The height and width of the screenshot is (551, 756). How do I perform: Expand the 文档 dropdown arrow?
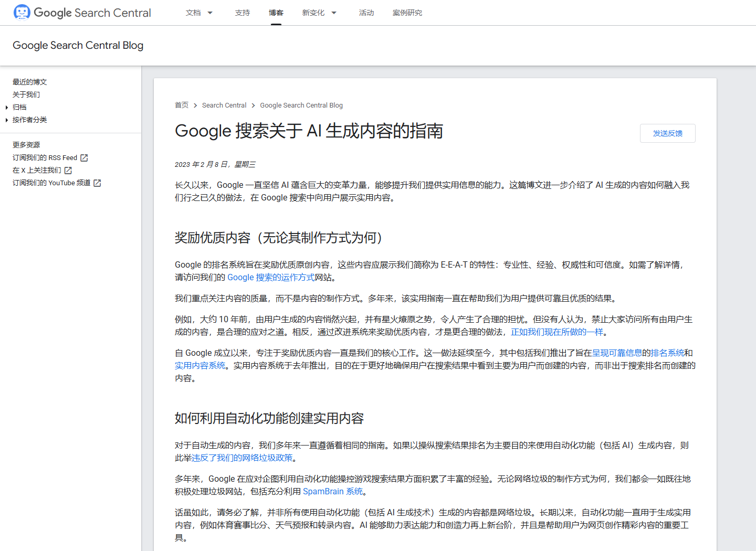[x=210, y=13]
